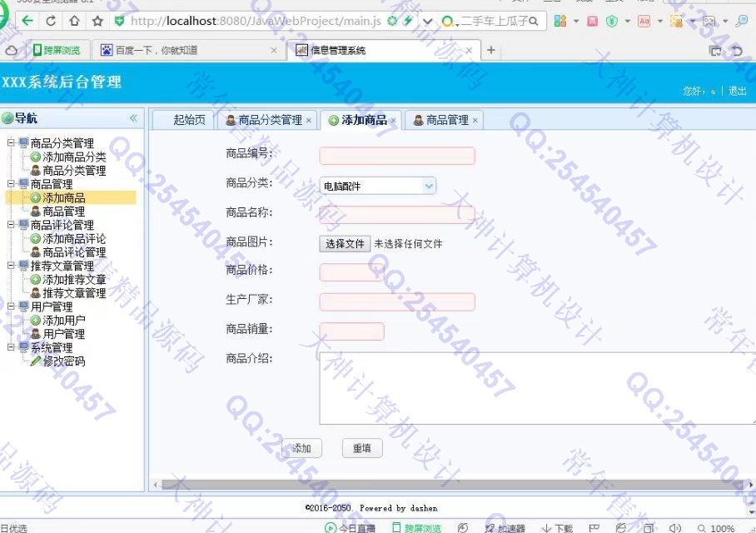Open the address bar dropdown arrow
The image size is (756, 533).
pyautogui.click(x=427, y=21)
